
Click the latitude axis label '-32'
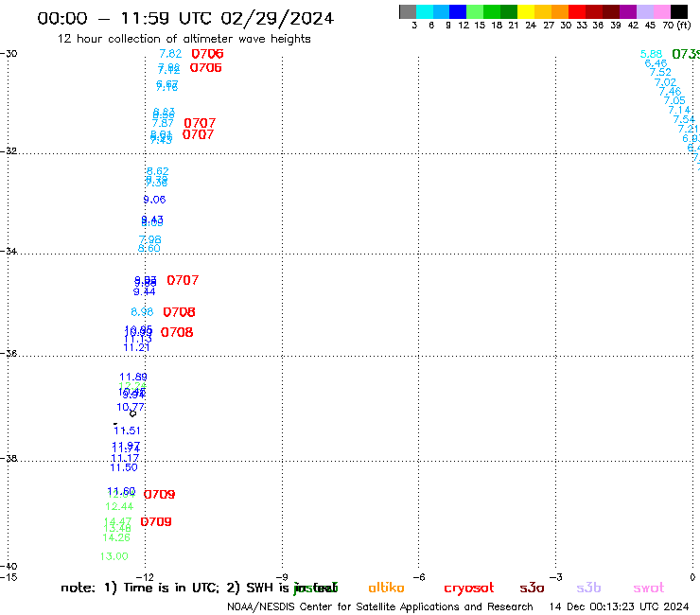[9, 150]
